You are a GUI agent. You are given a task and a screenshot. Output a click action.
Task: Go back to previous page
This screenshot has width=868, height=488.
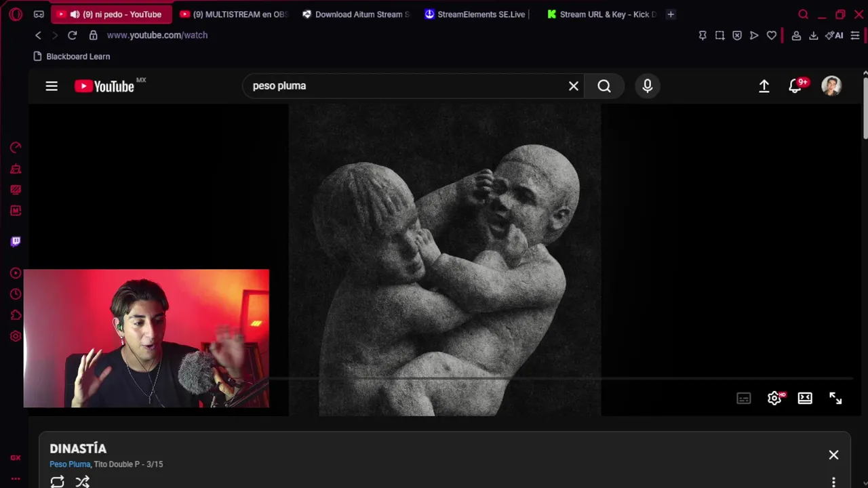click(38, 35)
